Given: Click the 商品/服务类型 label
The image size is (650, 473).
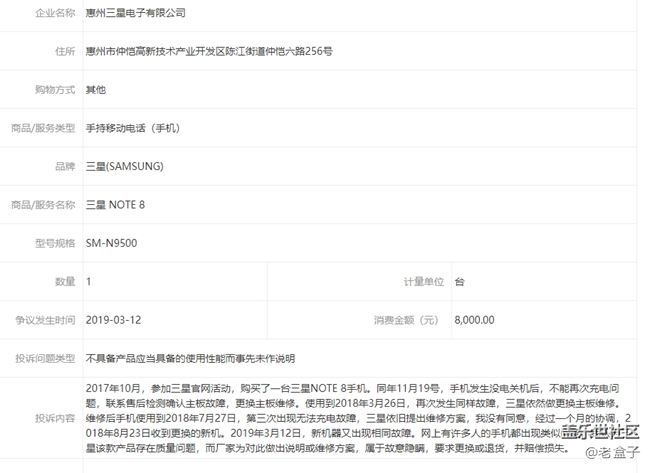Looking at the screenshot, I should (x=43, y=128).
